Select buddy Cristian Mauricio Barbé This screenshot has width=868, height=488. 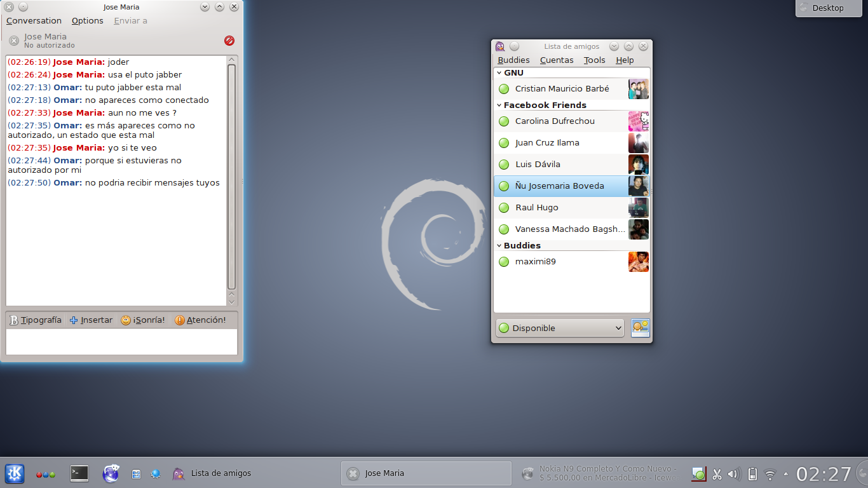click(x=572, y=89)
